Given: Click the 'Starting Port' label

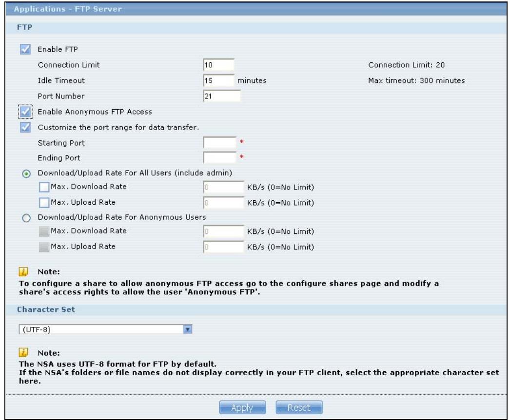Looking at the screenshot, I should coord(61,143).
